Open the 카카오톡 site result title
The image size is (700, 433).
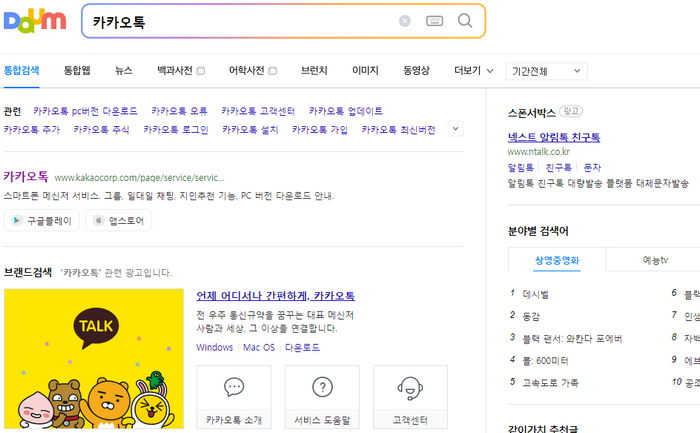(x=26, y=176)
